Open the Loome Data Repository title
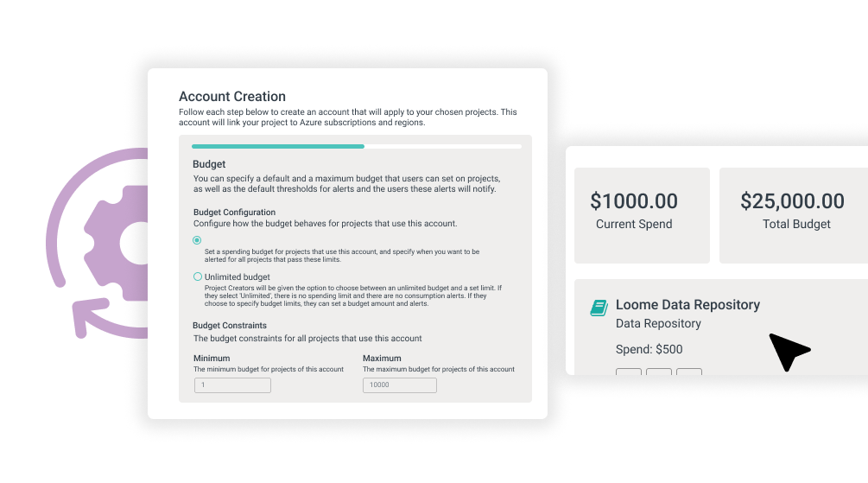This screenshot has height=483, width=868. (x=687, y=305)
